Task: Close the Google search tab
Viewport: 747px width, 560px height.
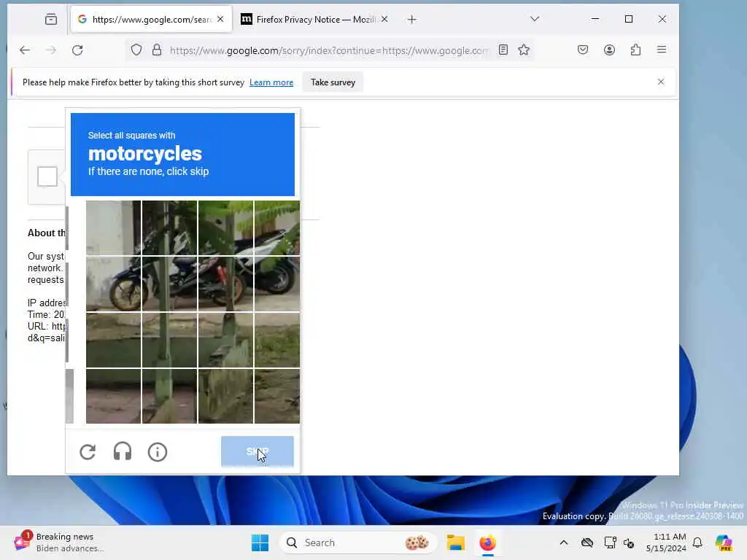Action: [220, 19]
